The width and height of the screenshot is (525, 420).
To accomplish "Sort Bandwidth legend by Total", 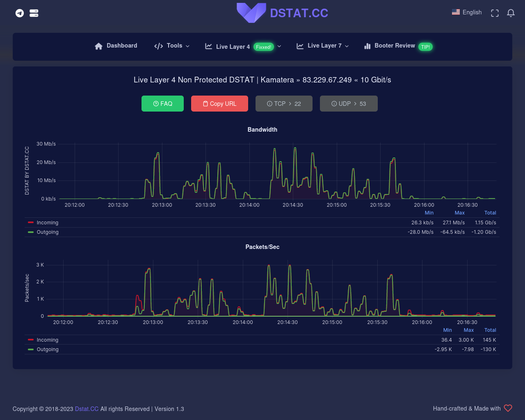I will [x=490, y=213].
